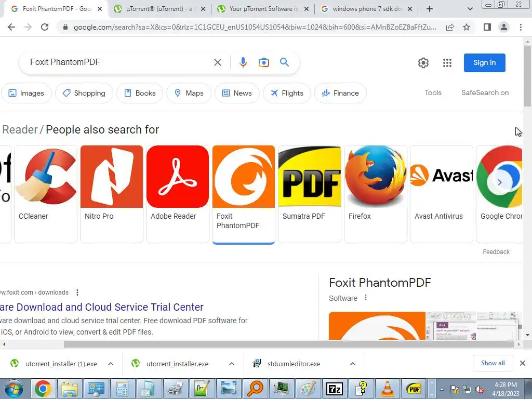Share this page via address bar icon
Viewport: 532px width, 399px height.
pos(450,27)
